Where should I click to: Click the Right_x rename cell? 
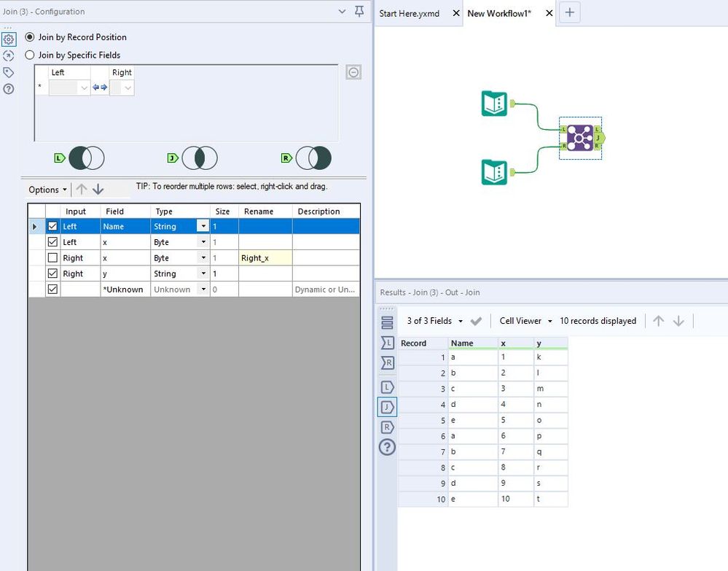pyautogui.click(x=265, y=258)
